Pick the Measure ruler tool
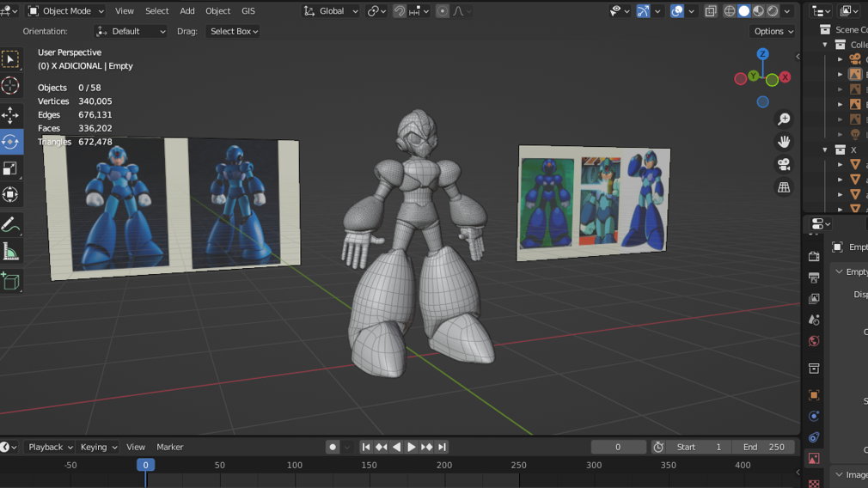 point(10,253)
